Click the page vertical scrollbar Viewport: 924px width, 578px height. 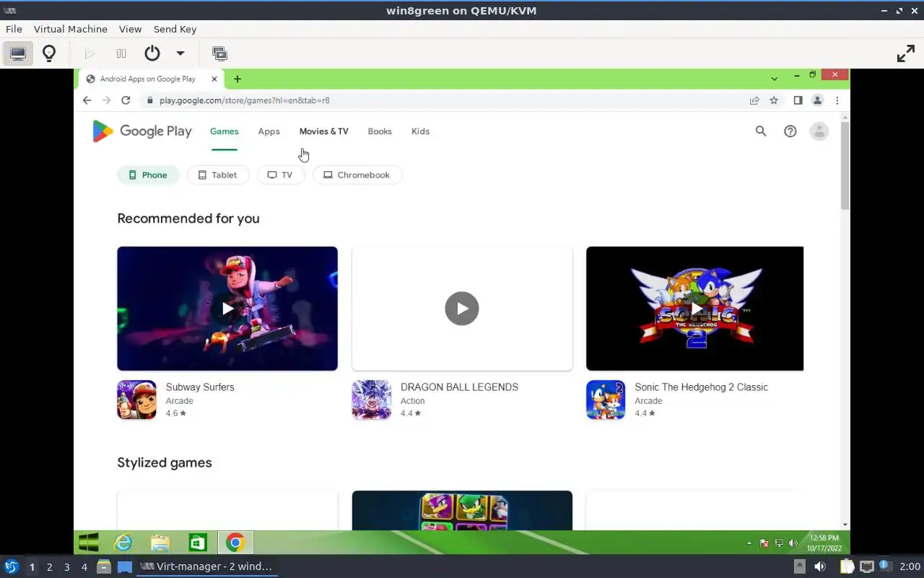point(845,165)
